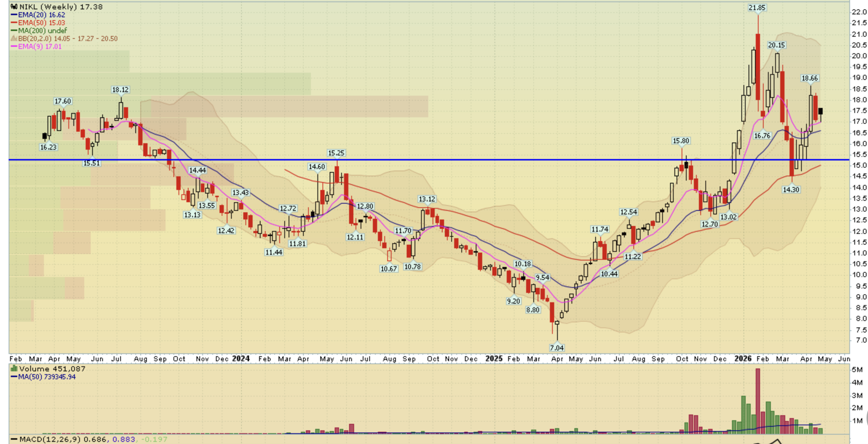Click the volume bars icon beside Volume

(x=14, y=368)
